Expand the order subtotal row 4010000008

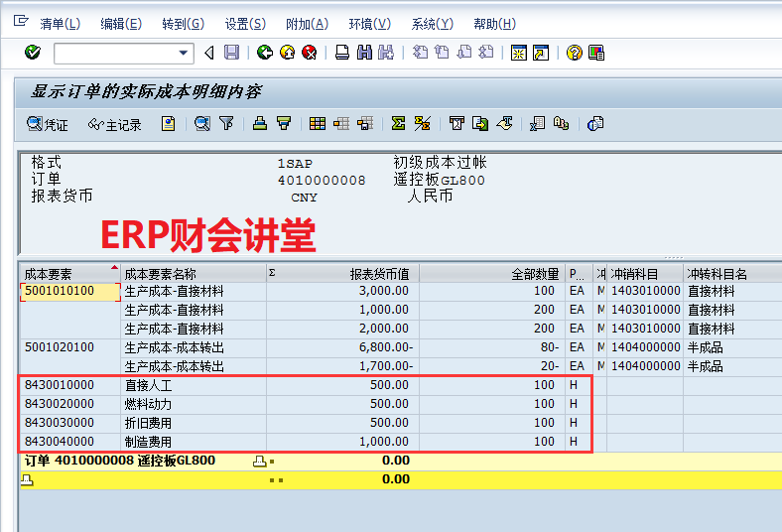point(260,461)
